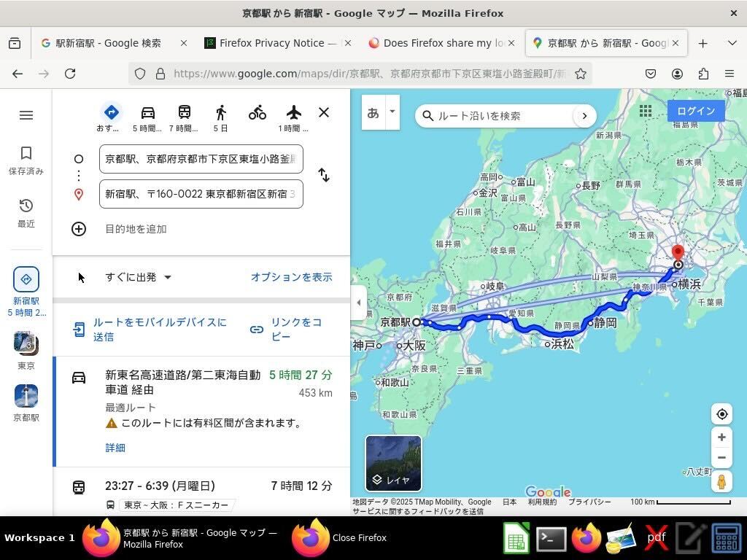Bookmark this page with the star
This screenshot has width=747, height=560.
click(580, 74)
